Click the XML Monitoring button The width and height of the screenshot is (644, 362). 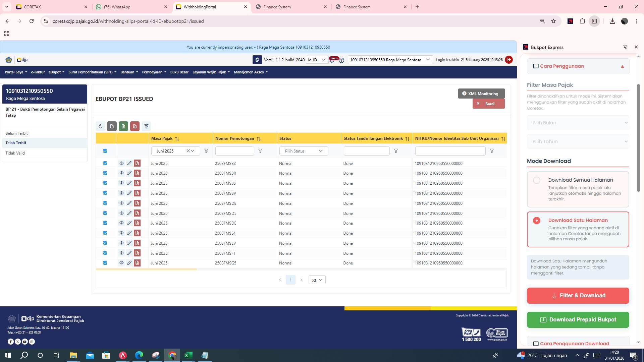coord(480,94)
